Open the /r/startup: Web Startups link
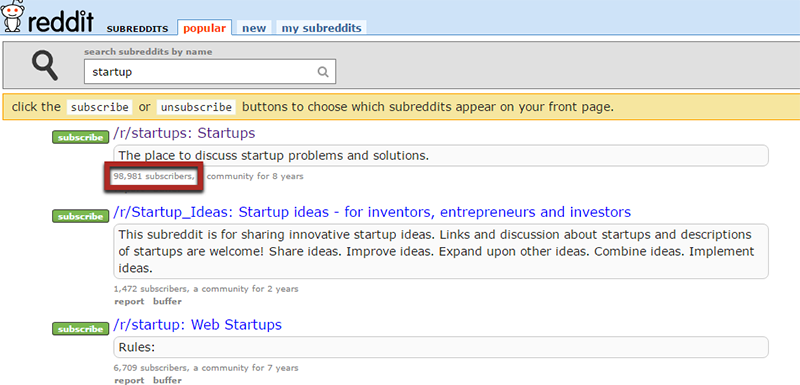800x385 pixels. [x=197, y=325]
